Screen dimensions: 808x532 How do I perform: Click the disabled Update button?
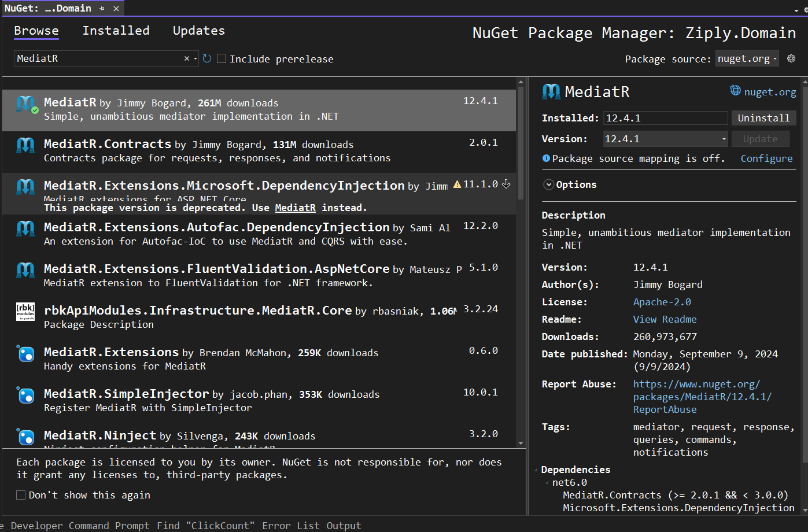pyautogui.click(x=760, y=139)
